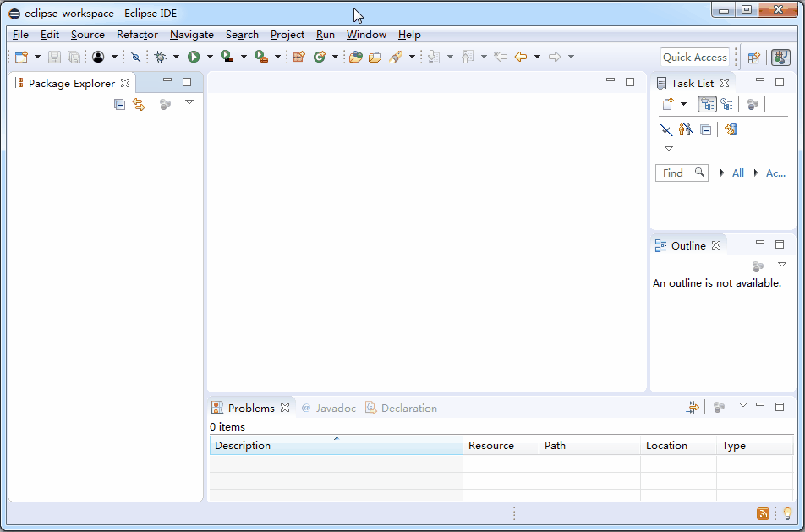The width and height of the screenshot is (805, 532).
Task: Click the Run External Tools icon
Action: pyautogui.click(x=261, y=57)
